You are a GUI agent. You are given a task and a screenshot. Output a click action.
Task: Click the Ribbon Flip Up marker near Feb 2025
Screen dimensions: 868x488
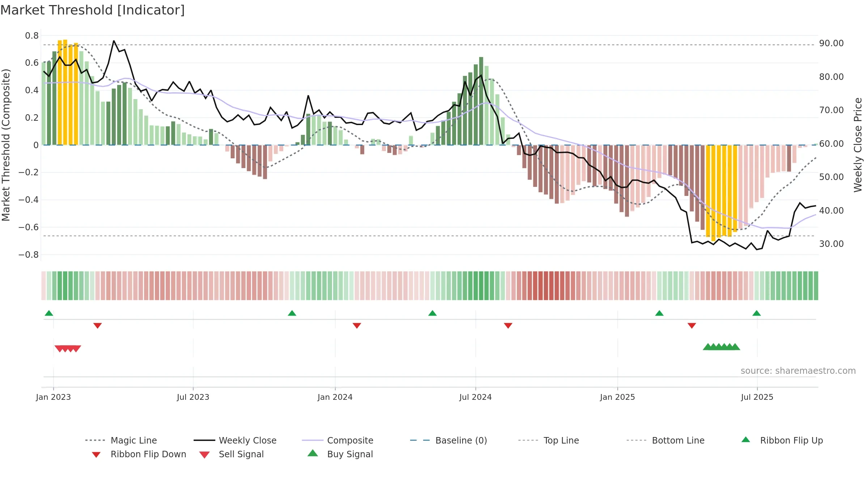[659, 313]
